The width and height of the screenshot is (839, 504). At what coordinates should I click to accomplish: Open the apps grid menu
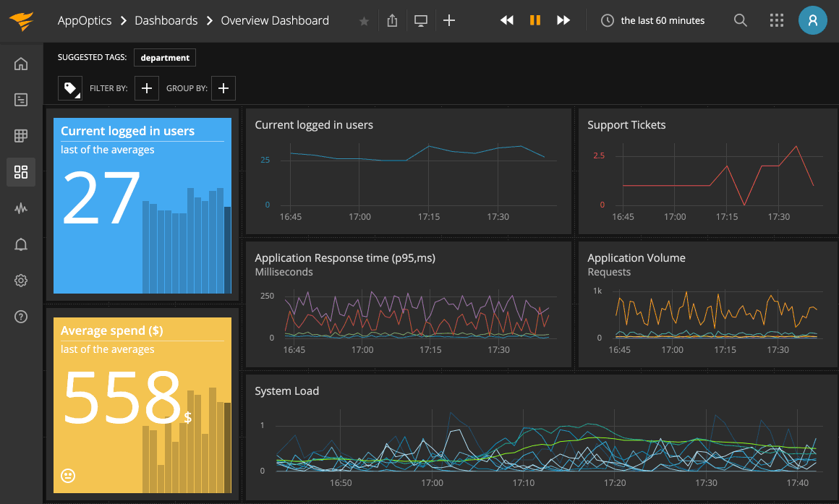point(777,20)
